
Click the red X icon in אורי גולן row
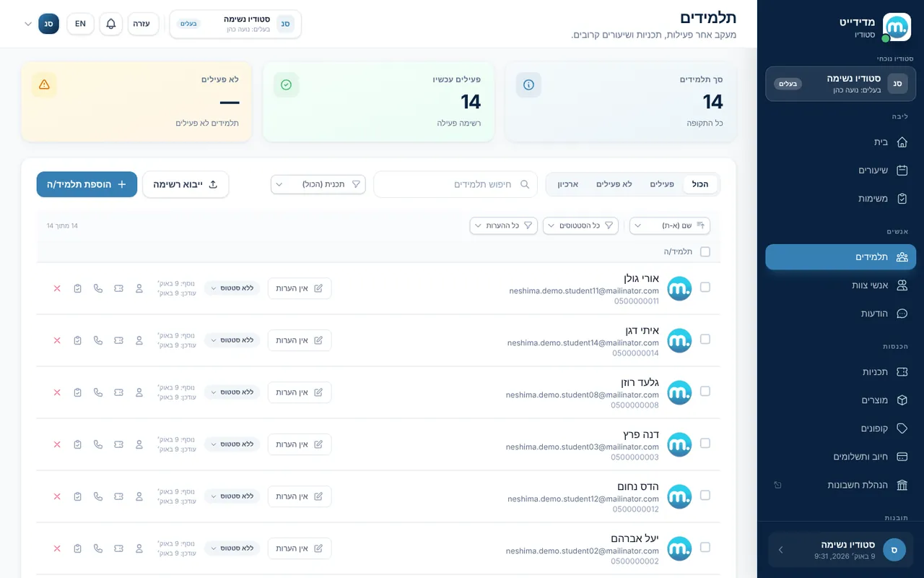57,288
